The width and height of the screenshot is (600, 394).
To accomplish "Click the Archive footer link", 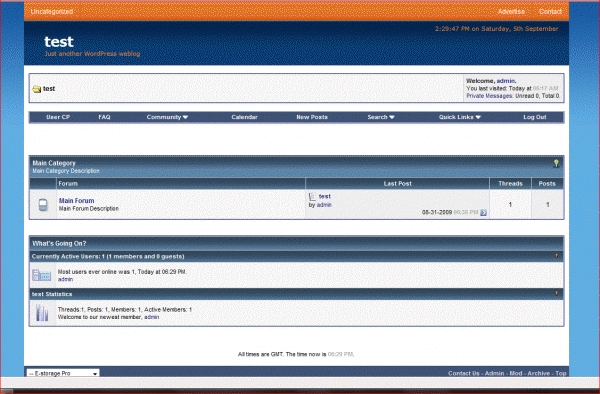I will tap(538, 373).
